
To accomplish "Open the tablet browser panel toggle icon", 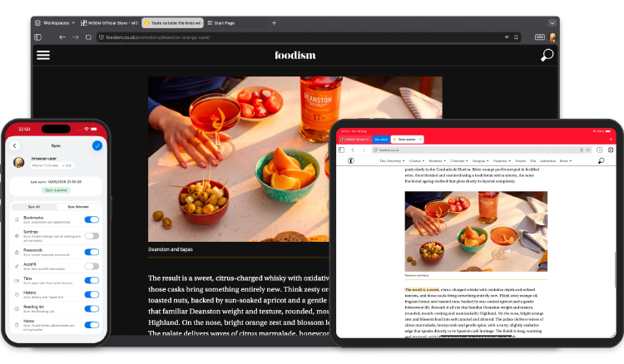I will (341, 150).
